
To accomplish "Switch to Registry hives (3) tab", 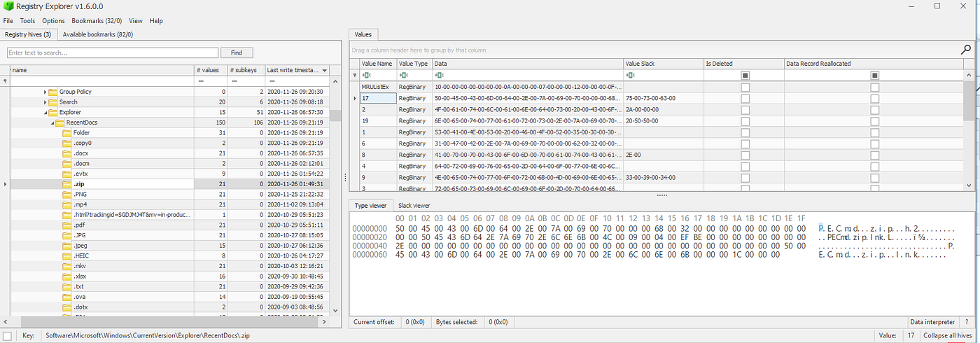I will pos(28,34).
